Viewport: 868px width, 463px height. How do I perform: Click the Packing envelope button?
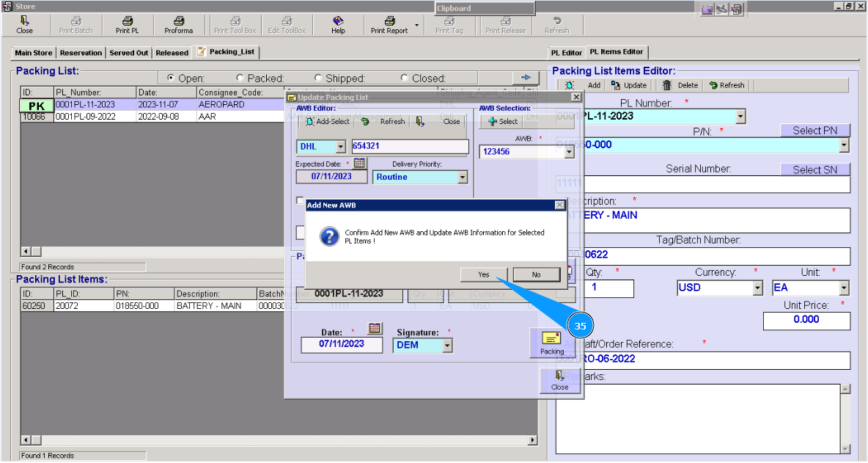[x=552, y=343]
